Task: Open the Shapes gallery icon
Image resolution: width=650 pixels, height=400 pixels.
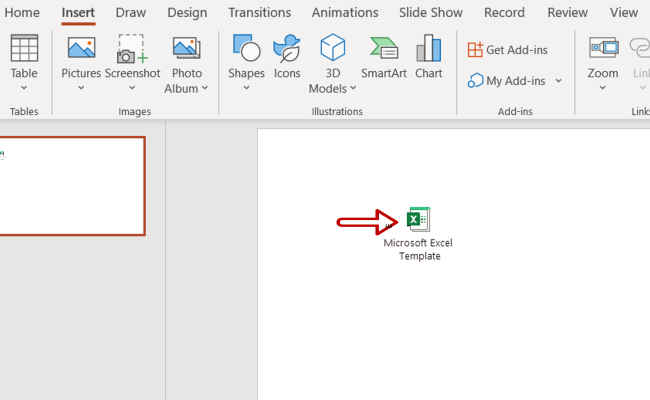Action: pyautogui.click(x=246, y=48)
